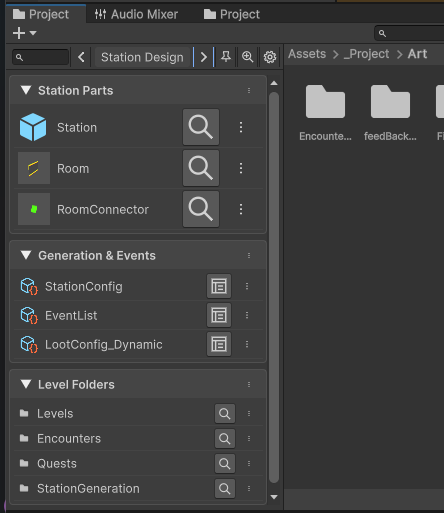The width and height of the screenshot is (444, 513).
Task: Select the Encounte... folder thumbnail
Action: (x=325, y=101)
